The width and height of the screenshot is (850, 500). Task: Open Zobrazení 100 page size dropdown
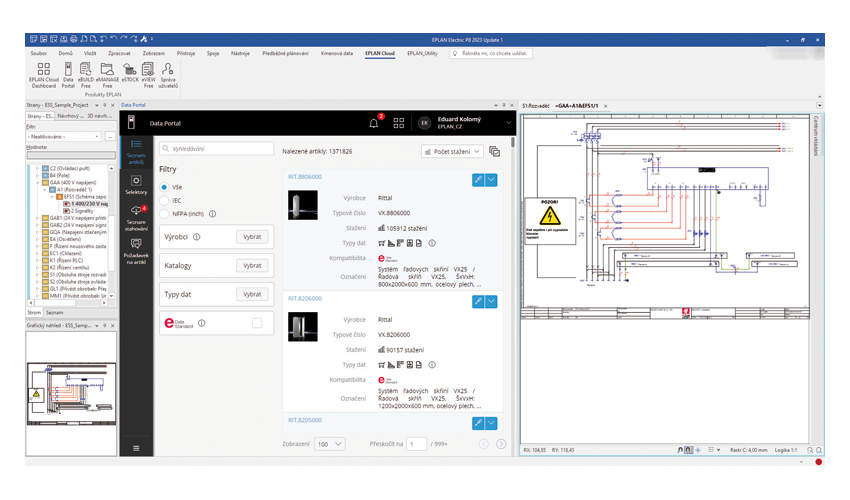click(x=330, y=444)
